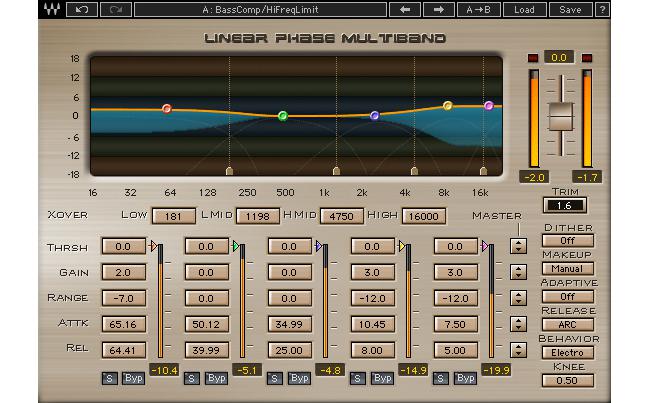The image size is (650, 403).
Task: Bypass the second low-mid band
Action: [x=216, y=379]
